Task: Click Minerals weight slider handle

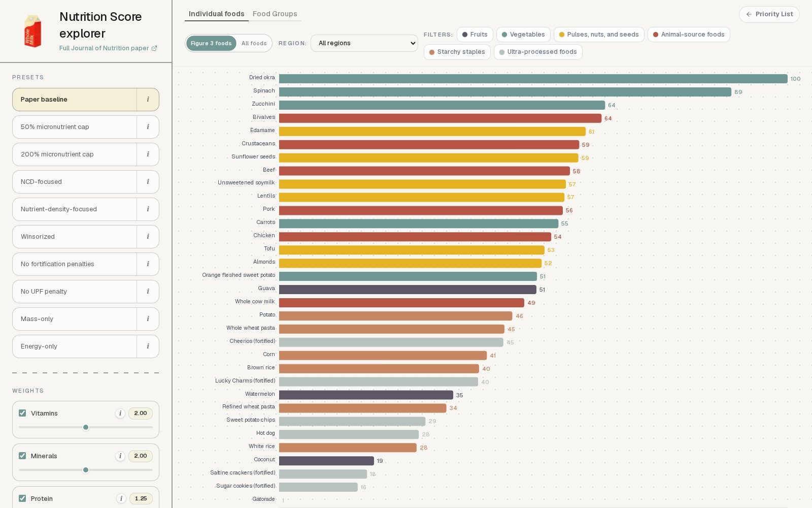Action: [x=86, y=470]
